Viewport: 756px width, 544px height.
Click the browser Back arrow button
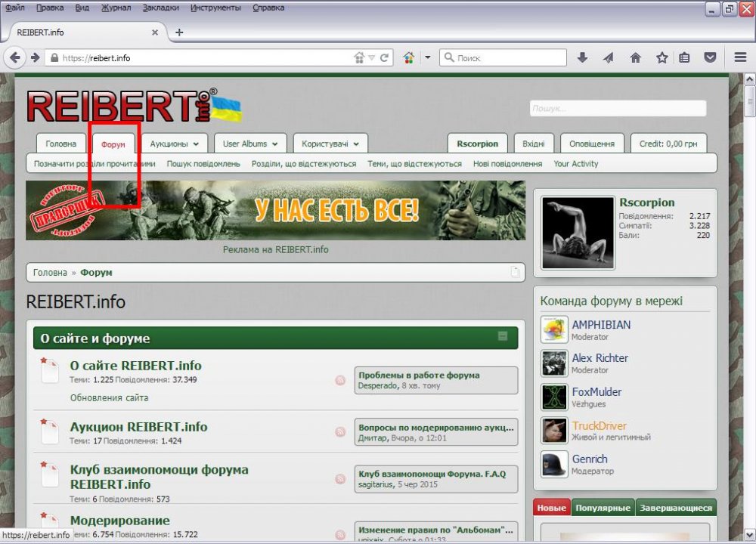click(x=15, y=57)
